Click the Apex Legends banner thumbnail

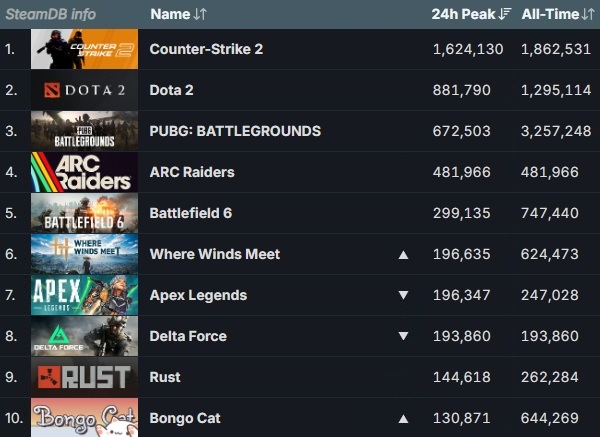pos(84,295)
